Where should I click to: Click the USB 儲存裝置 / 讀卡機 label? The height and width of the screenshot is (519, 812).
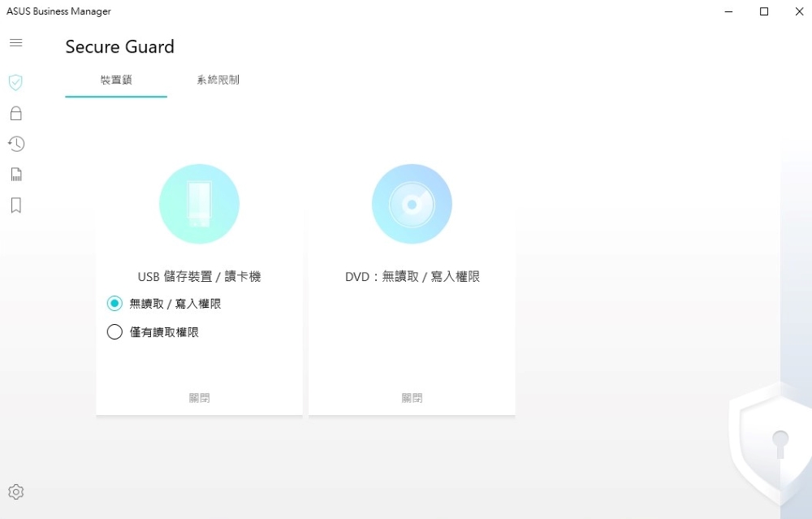(200, 277)
